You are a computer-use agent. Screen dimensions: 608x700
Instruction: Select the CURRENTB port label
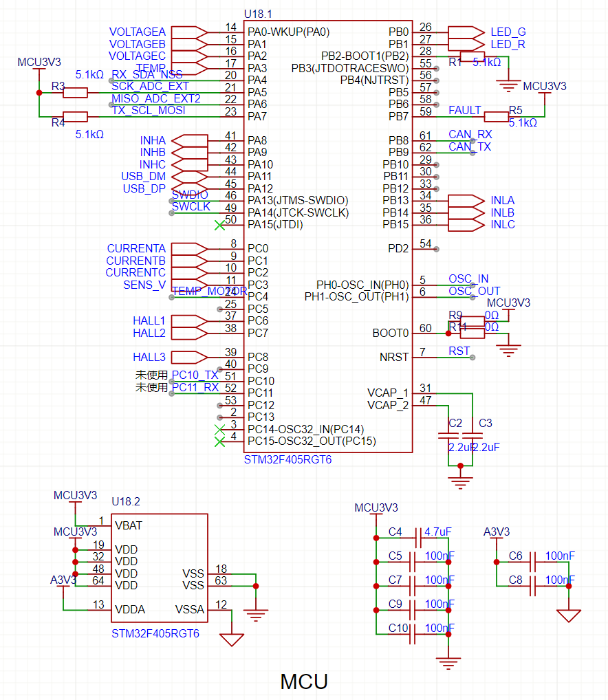pyautogui.click(x=135, y=261)
